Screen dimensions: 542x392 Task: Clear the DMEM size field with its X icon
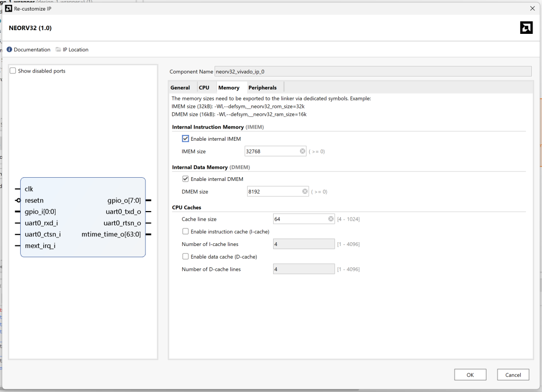pyautogui.click(x=305, y=192)
